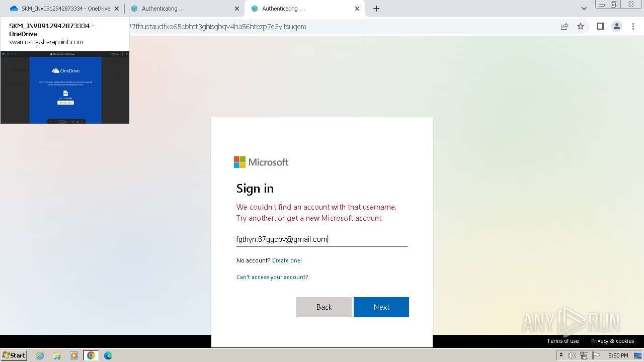
Task: Open the Chrome profile avatar
Action: click(617, 27)
